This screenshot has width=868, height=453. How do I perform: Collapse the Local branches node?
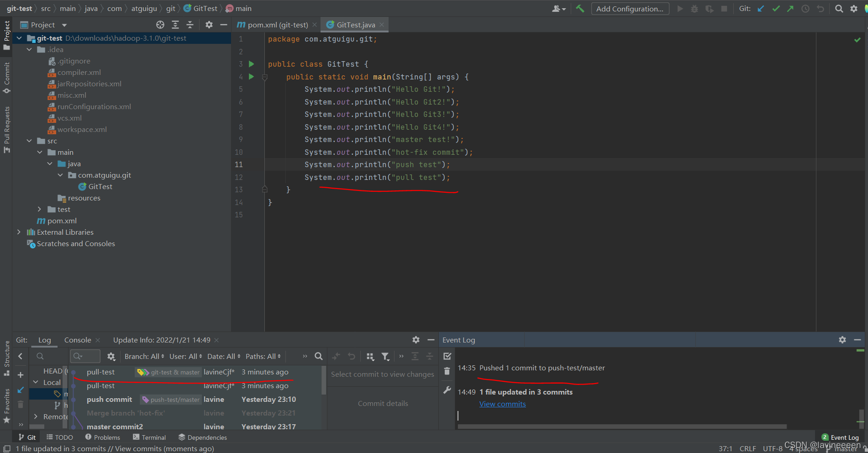[36, 382]
